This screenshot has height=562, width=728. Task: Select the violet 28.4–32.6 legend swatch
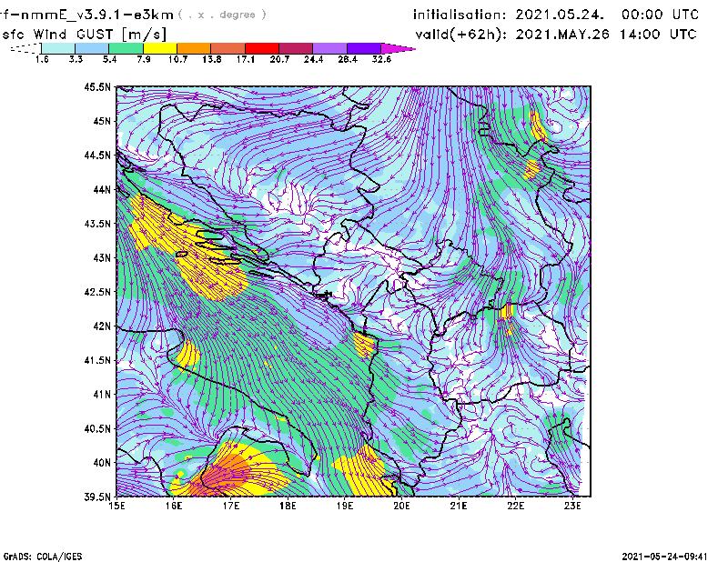[364, 48]
